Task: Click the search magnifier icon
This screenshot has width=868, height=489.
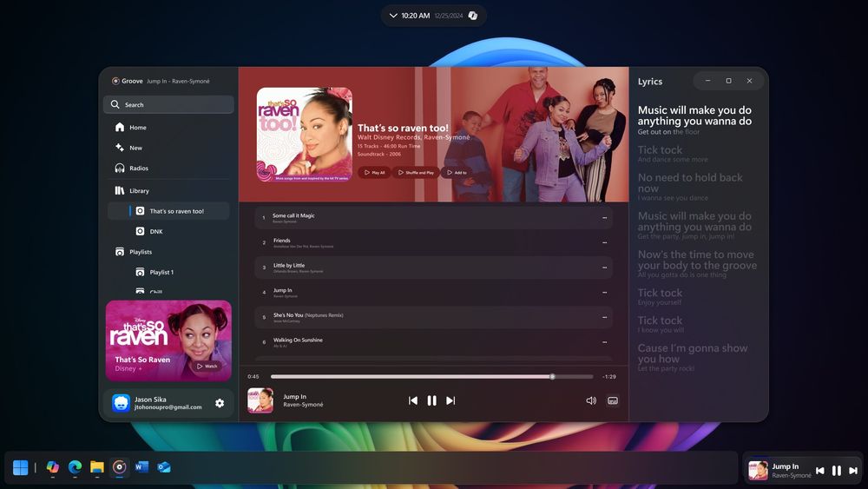Action: tap(115, 104)
